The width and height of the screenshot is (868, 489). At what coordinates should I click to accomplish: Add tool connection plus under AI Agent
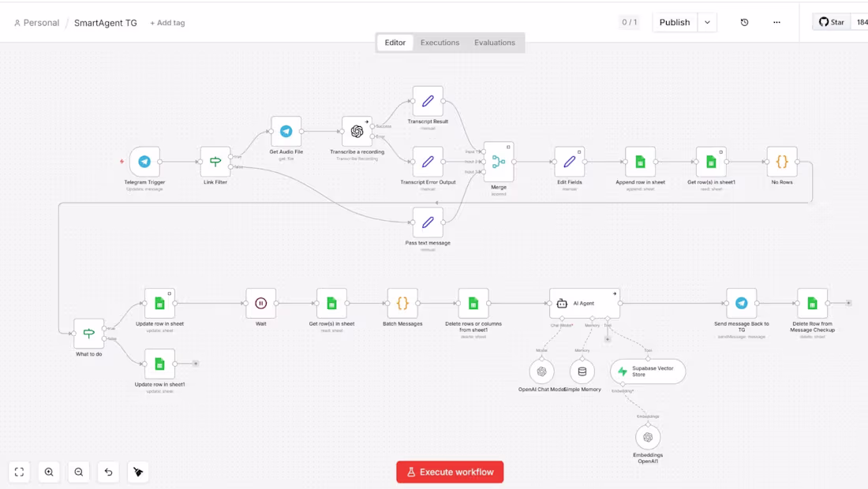[608, 338]
